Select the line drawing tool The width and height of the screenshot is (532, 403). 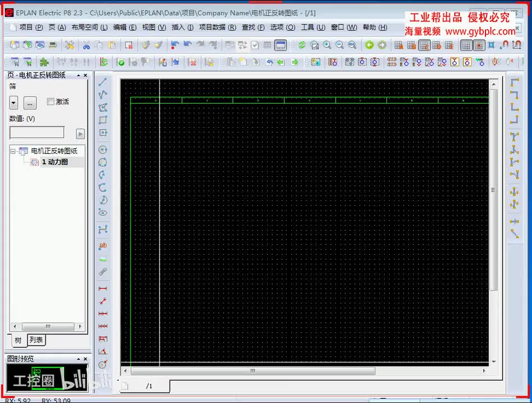[103, 82]
